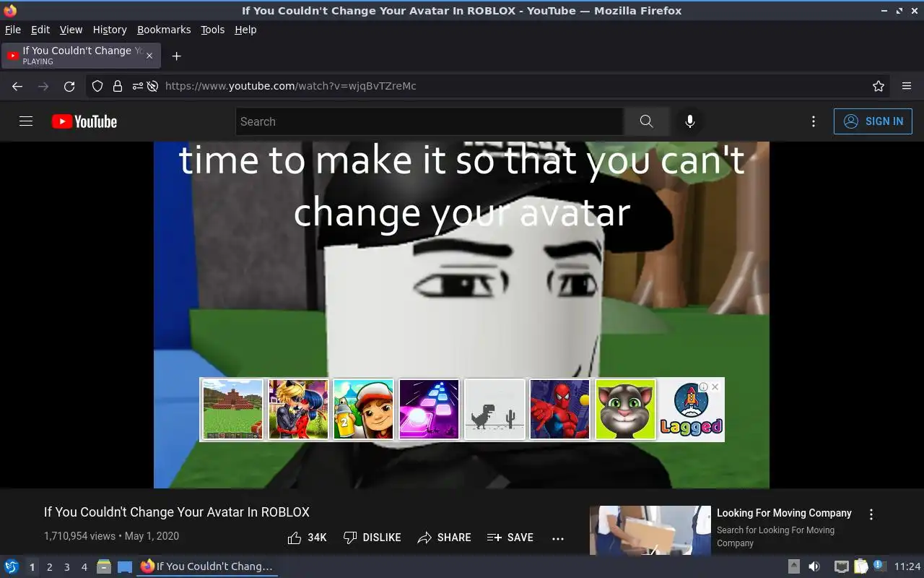
Task: Switch to workspace 3 on taskbar
Action: tap(66, 567)
